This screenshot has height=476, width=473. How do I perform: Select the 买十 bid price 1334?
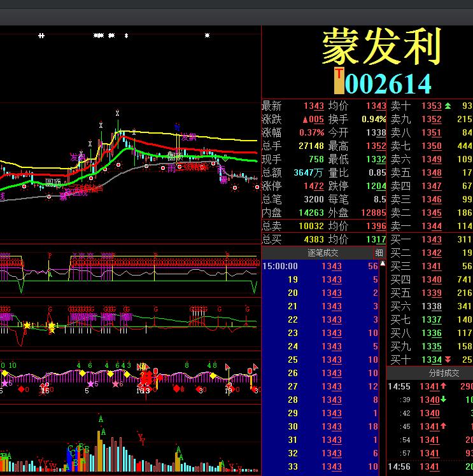[x=432, y=360]
